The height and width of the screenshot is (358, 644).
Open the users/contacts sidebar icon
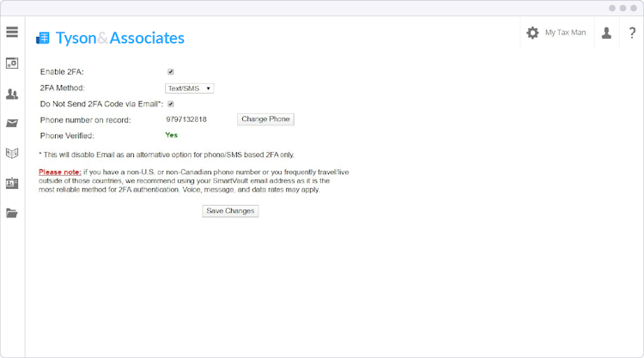(12, 94)
